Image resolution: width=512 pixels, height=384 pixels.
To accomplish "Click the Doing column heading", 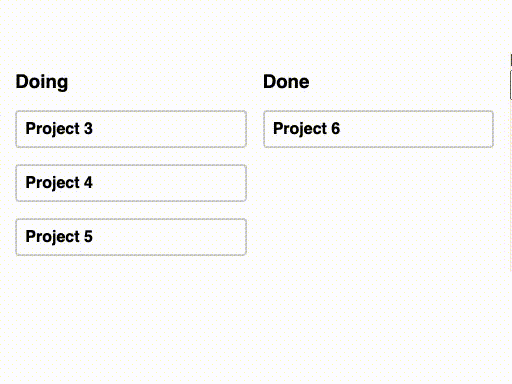I will pos(42,82).
